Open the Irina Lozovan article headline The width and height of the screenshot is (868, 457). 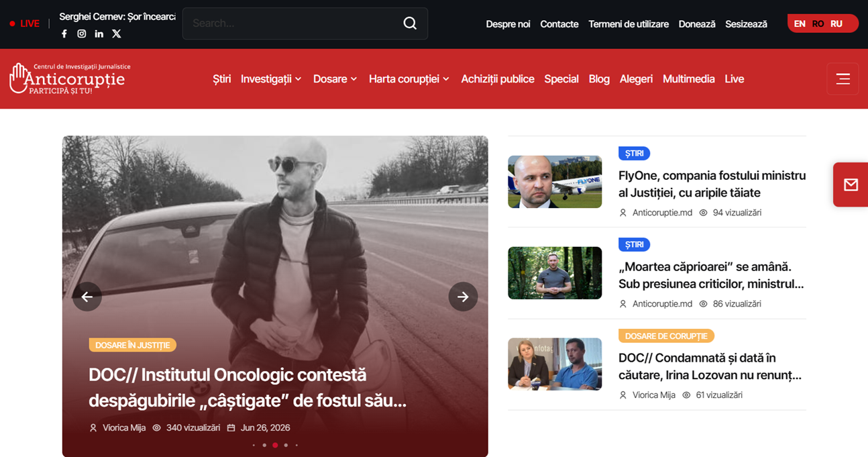(710, 366)
